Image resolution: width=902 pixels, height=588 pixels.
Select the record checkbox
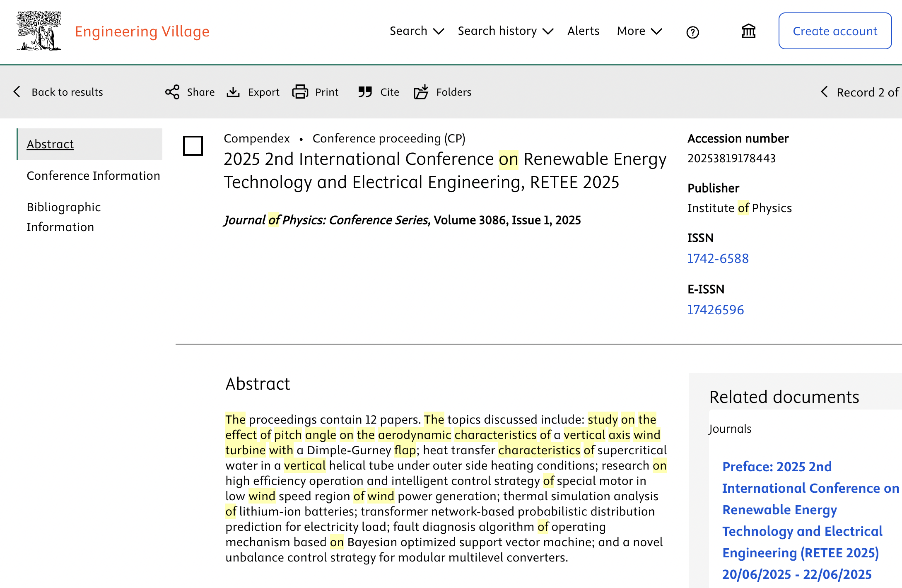click(x=193, y=146)
